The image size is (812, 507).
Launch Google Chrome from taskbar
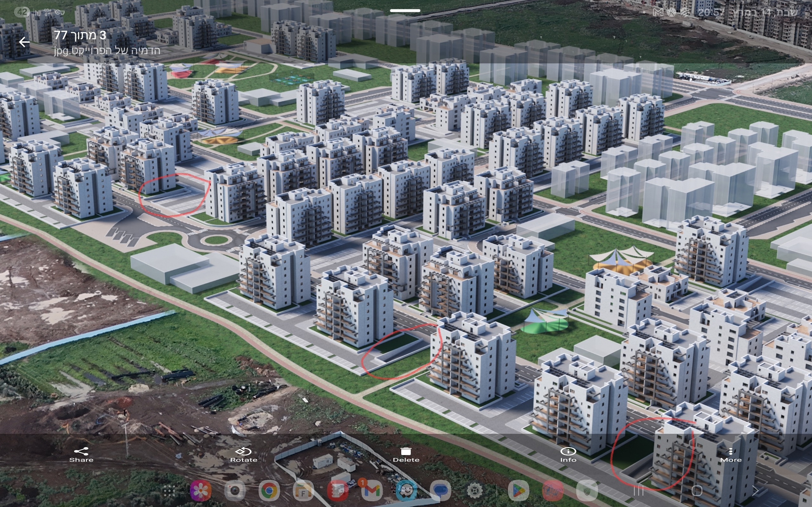(x=269, y=491)
